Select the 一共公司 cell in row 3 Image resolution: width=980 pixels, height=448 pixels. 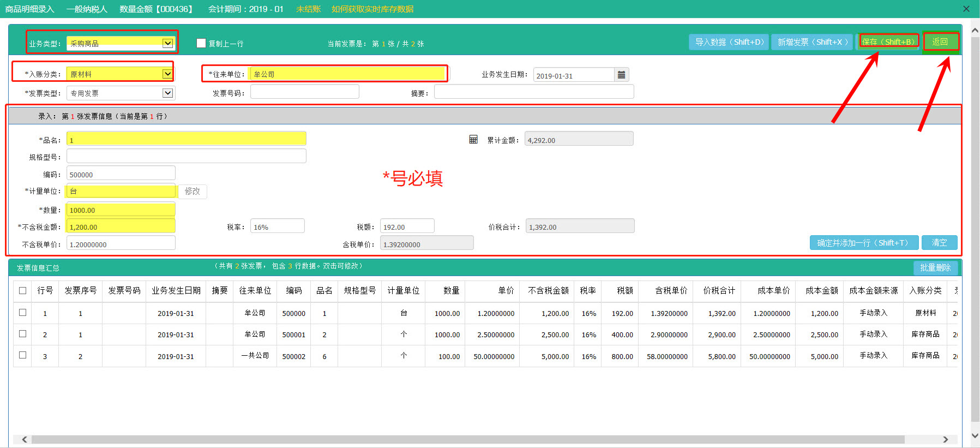coord(255,356)
